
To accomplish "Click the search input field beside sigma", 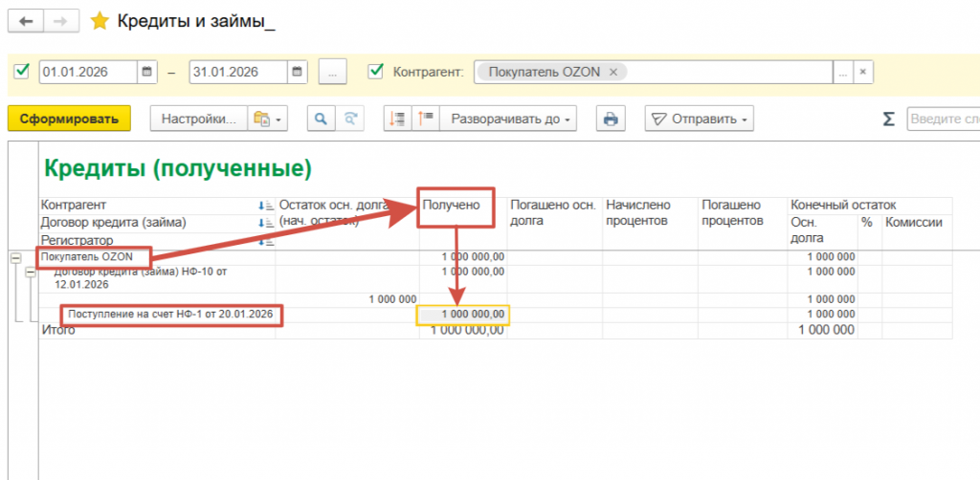I will pyautogui.click(x=943, y=120).
